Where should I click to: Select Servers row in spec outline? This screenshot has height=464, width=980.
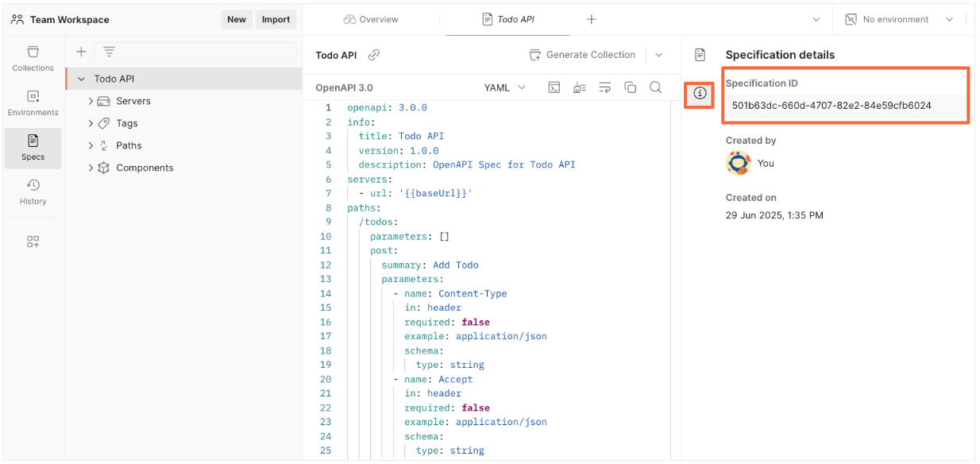pyautogui.click(x=184, y=101)
